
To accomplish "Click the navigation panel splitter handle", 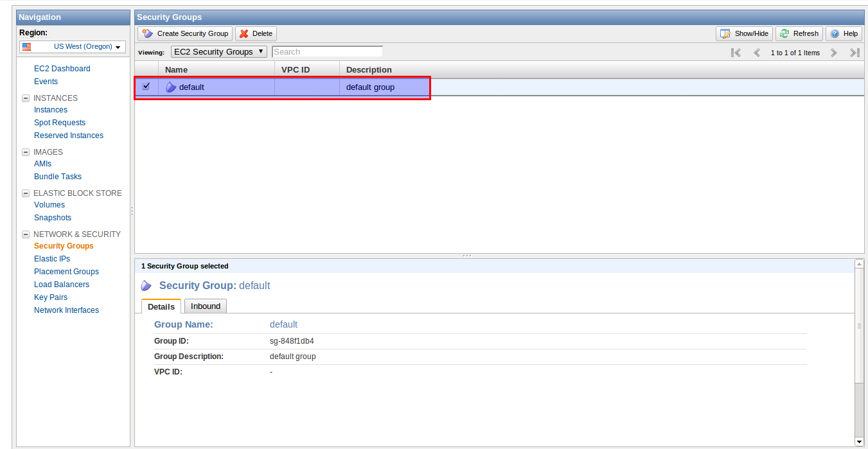I will click(132, 211).
